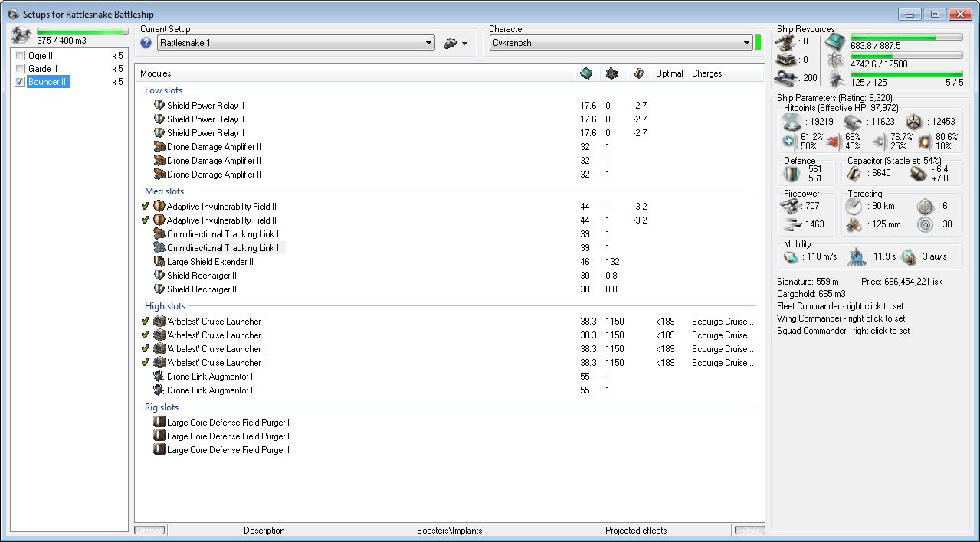Click the CPU usage bar above 683.8 / 887.5
The width and height of the screenshot is (980, 542).
pos(906,37)
